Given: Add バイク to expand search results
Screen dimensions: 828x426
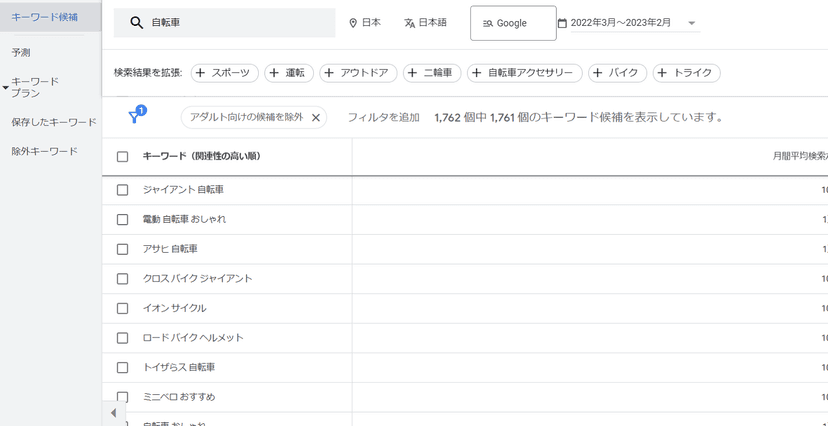Looking at the screenshot, I should tap(617, 73).
